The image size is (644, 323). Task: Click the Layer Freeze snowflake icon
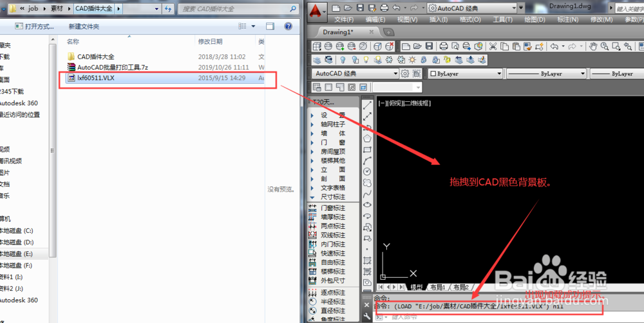pos(389,60)
